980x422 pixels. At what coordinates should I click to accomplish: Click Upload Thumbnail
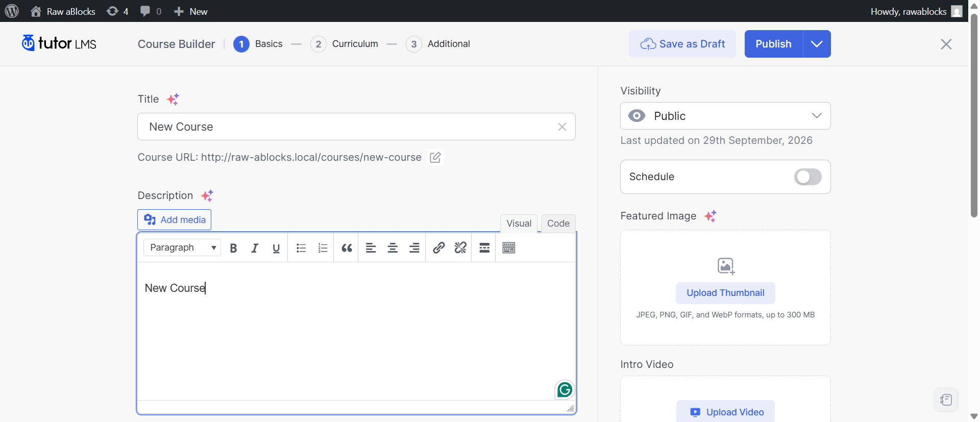point(725,293)
